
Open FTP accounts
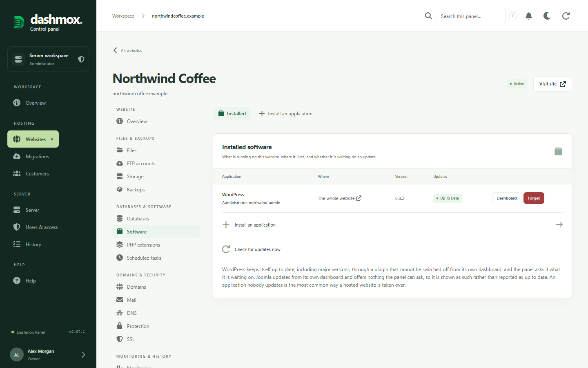coord(156,164)
